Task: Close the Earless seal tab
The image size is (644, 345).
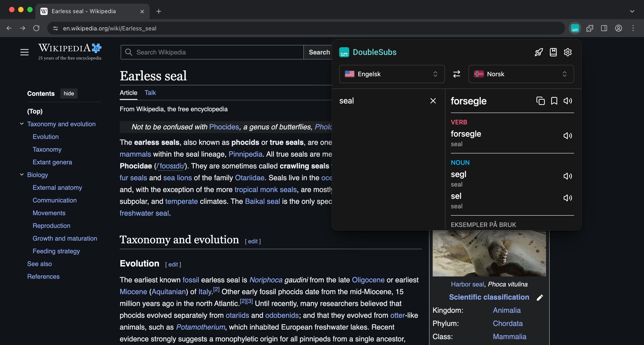Action: 142,12
